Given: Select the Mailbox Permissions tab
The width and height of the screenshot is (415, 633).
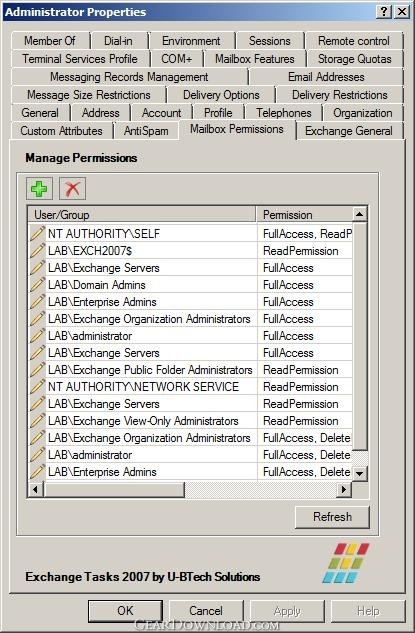Looking at the screenshot, I should click(x=237, y=129).
